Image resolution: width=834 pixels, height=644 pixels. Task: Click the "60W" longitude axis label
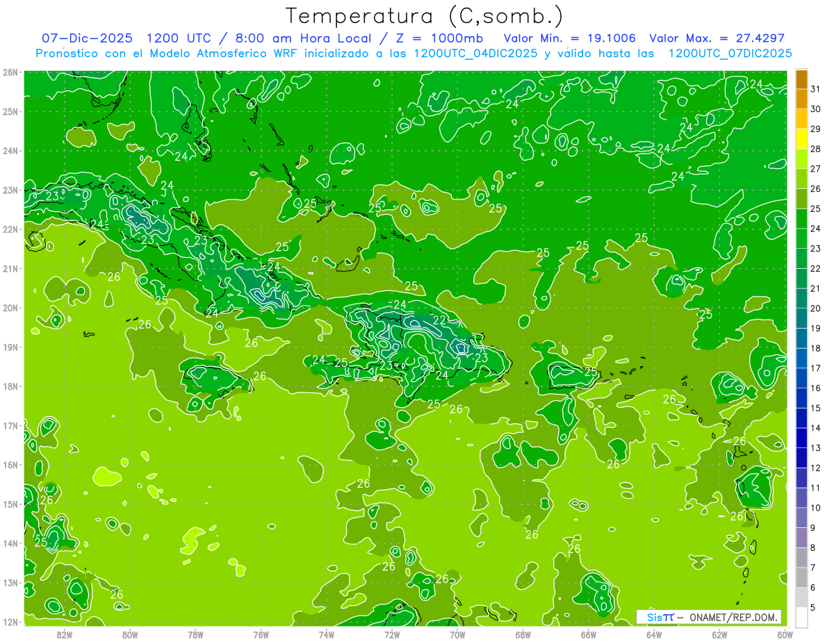[x=785, y=634]
